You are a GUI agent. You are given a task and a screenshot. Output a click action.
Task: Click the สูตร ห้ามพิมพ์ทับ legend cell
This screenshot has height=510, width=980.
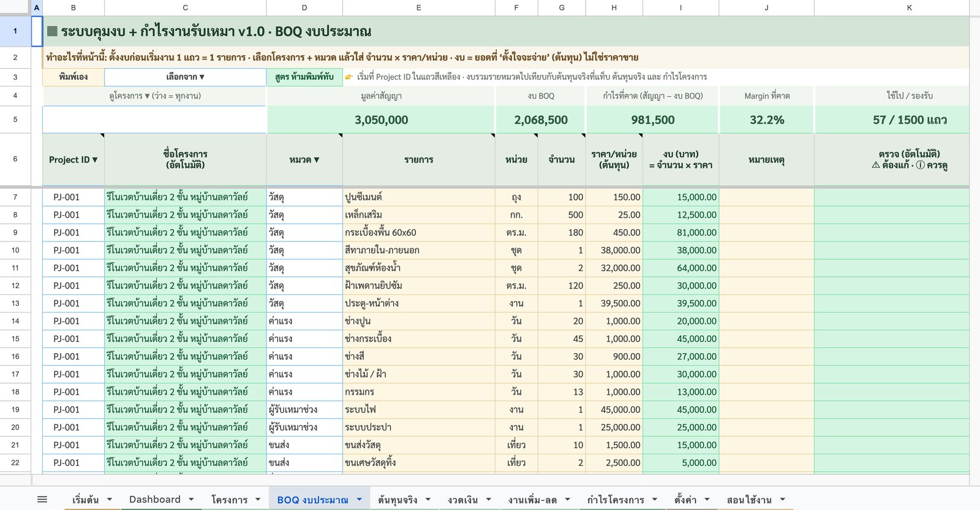[304, 77]
